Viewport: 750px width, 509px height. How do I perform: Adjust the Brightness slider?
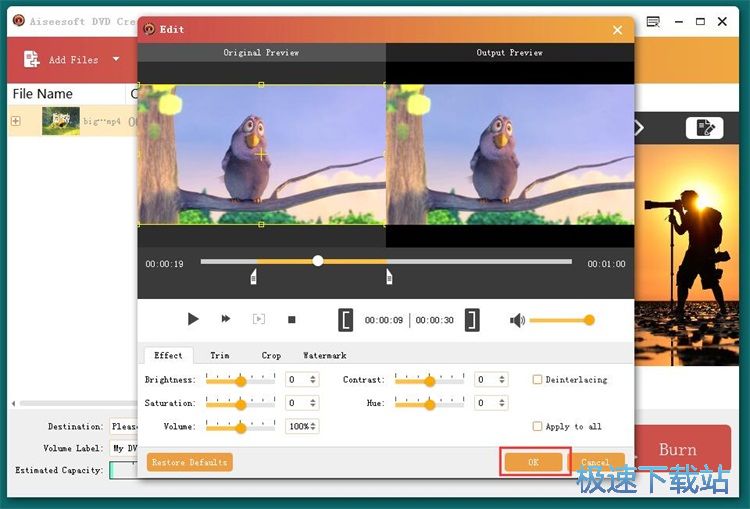coord(241,380)
